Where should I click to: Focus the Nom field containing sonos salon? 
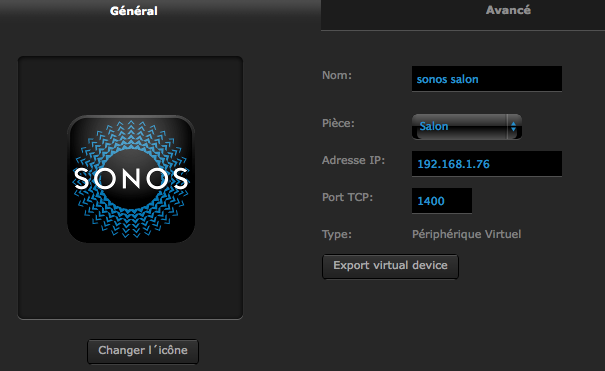(487, 79)
